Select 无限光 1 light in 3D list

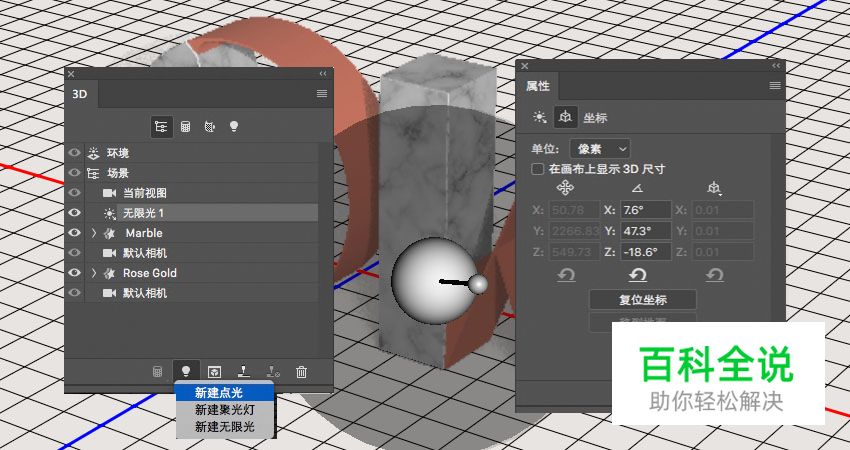143,213
